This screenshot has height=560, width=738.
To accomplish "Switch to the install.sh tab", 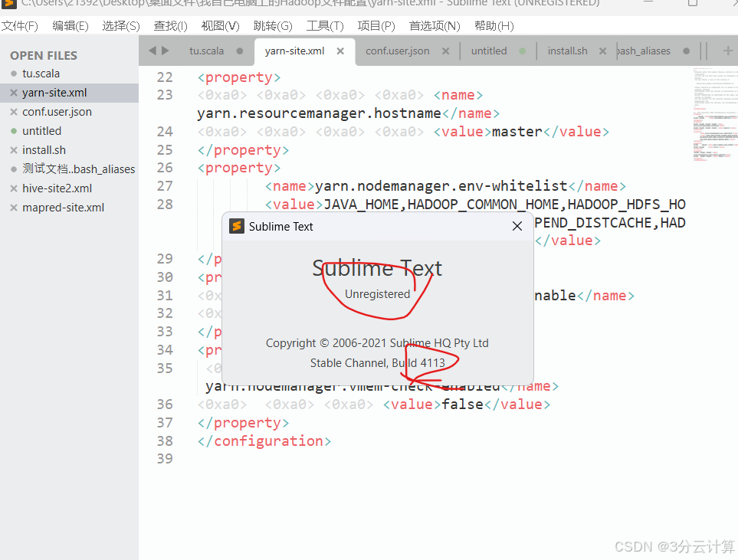I will pos(568,51).
